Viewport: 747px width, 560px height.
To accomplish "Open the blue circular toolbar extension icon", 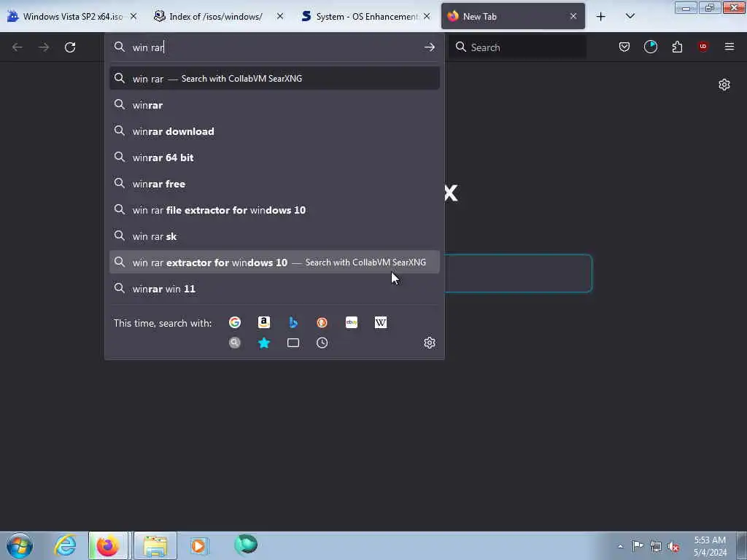I will click(x=650, y=47).
